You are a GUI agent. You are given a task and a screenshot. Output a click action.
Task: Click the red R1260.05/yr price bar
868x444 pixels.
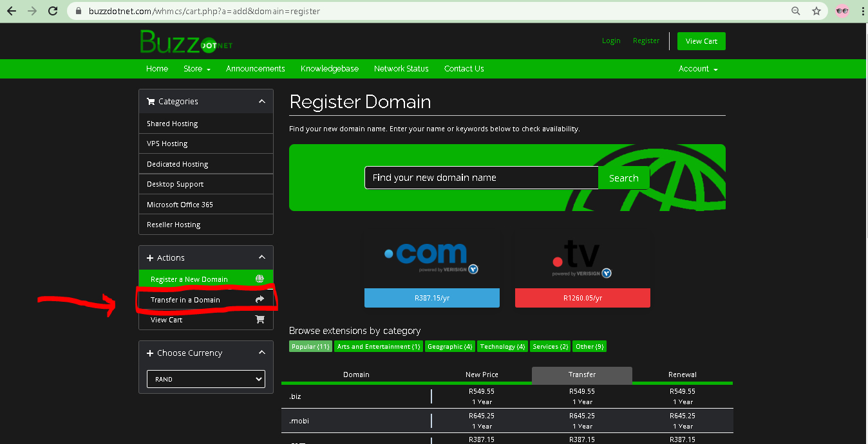(x=582, y=298)
